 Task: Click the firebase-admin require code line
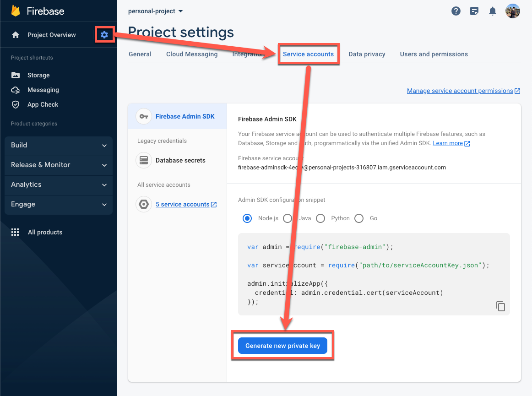(320, 247)
